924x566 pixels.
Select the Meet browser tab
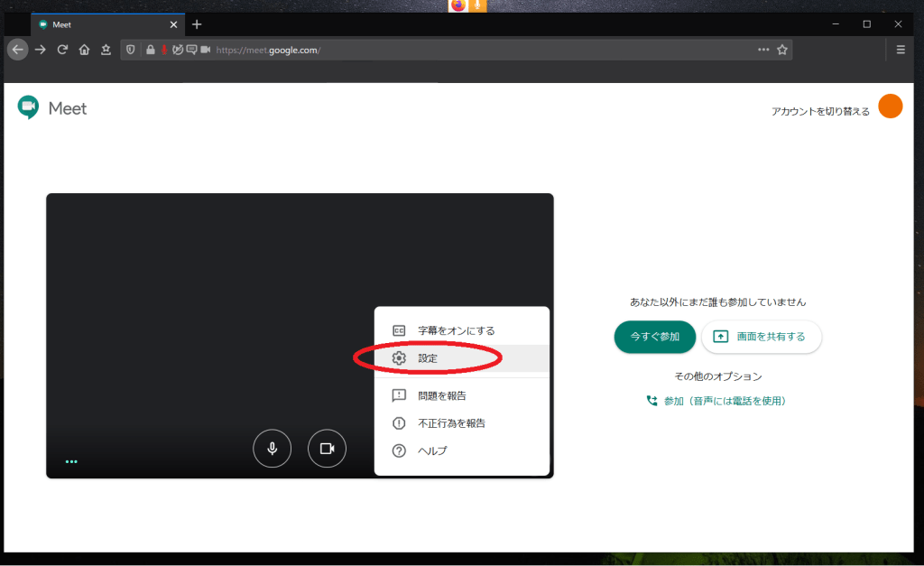click(108, 24)
